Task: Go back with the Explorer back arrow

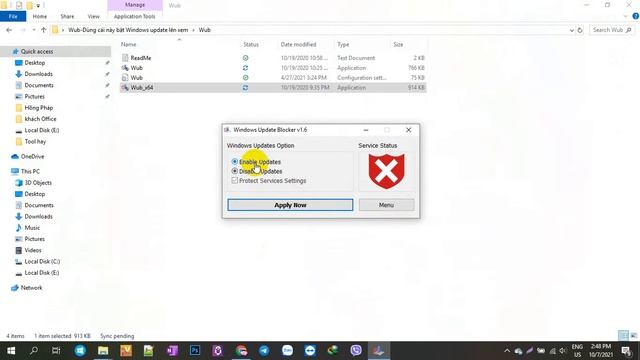Action: coord(9,30)
